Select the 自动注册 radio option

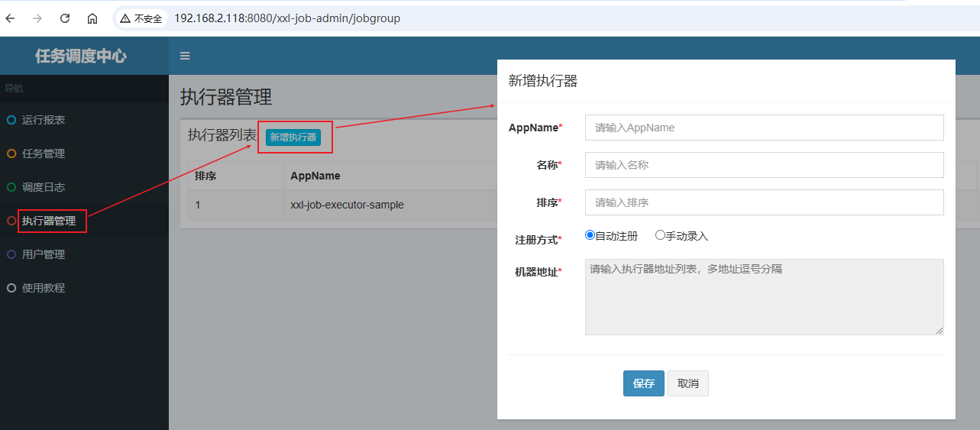pos(590,235)
